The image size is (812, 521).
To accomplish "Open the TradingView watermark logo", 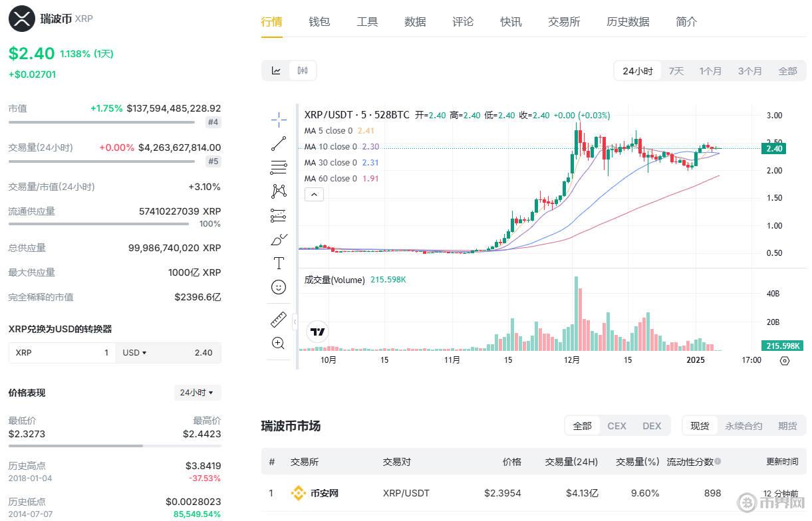I will pyautogui.click(x=317, y=332).
